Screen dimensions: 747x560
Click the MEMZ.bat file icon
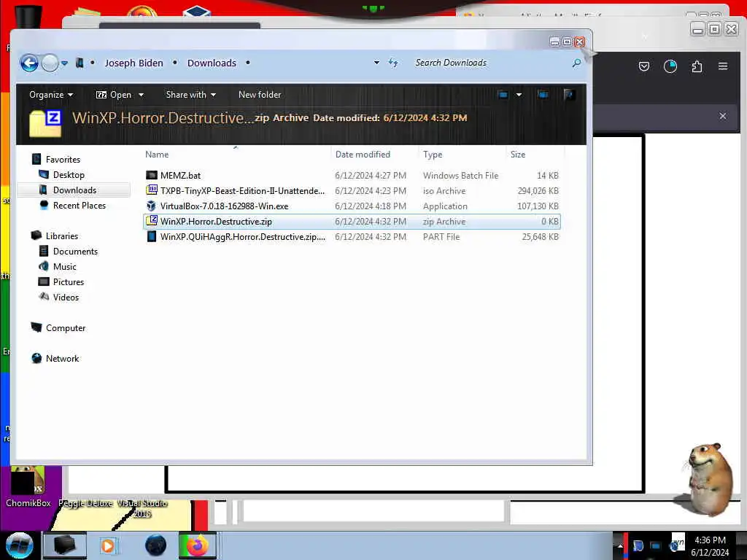point(152,175)
